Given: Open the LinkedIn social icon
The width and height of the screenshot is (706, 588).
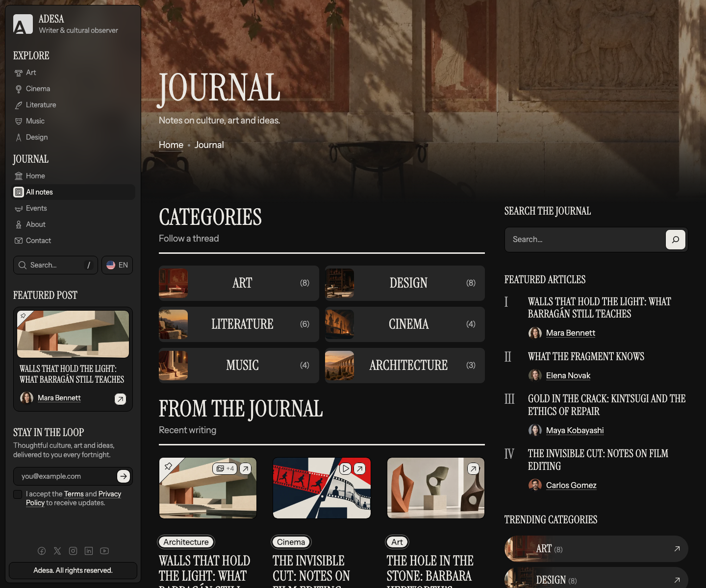Looking at the screenshot, I should [x=89, y=551].
